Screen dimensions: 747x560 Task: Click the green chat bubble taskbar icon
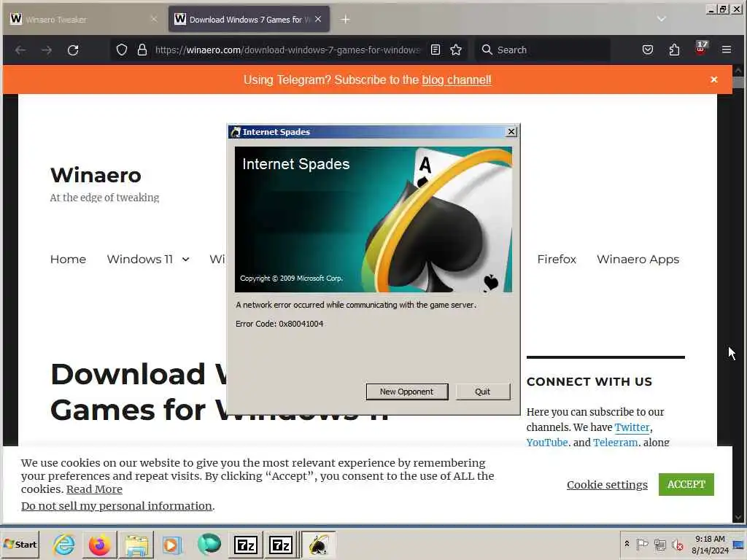point(209,544)
